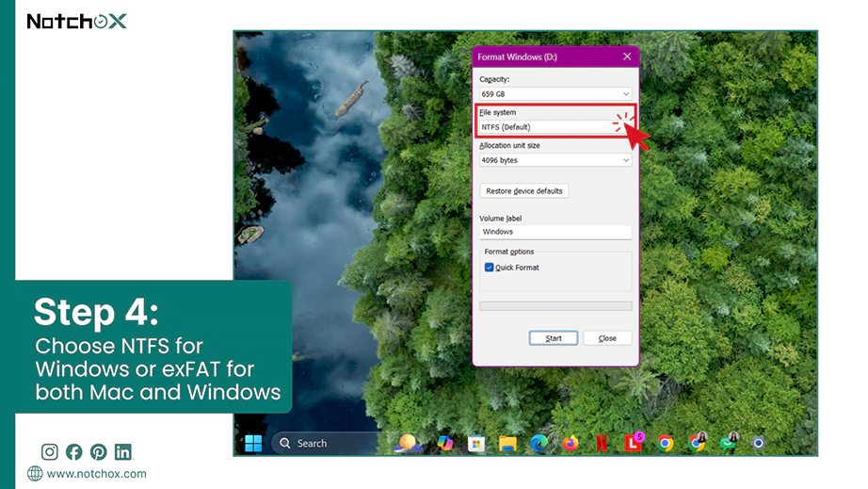Open File Explorer from the taskbar
This screenshot has height=489, width=868.
tap(507, 443)
